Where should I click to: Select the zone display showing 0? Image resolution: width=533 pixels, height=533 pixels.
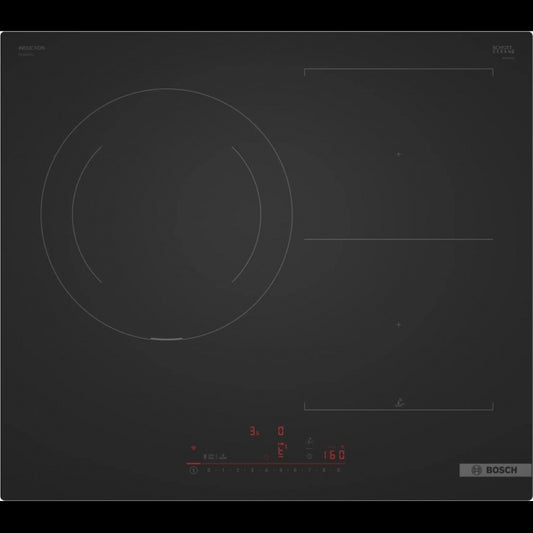pos(281,431)
